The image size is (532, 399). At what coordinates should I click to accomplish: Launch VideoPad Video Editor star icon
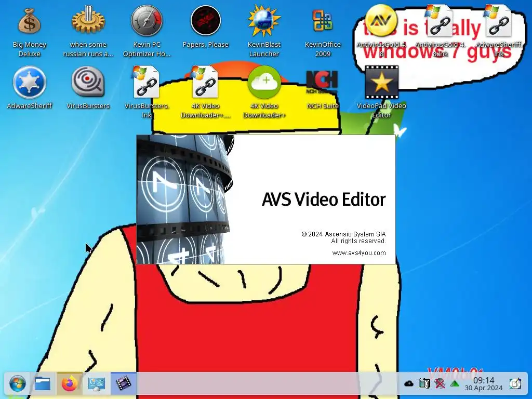[x=381, y=83]
